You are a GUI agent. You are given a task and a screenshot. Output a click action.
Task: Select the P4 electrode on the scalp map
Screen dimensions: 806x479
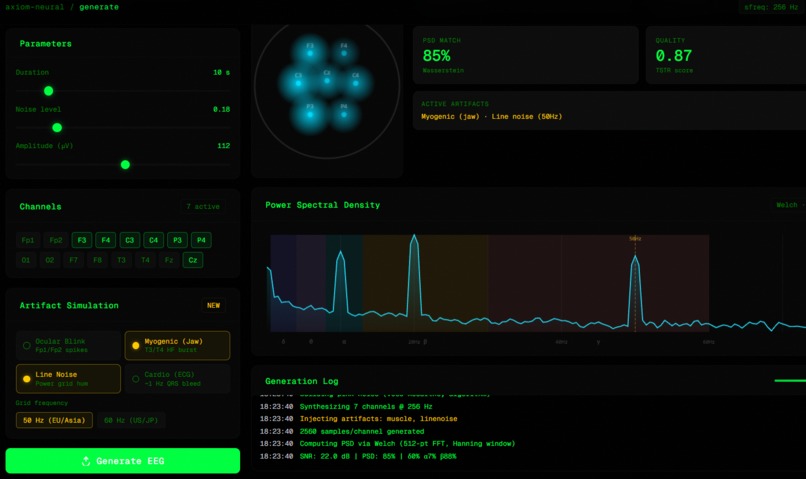click(x=344, y=114)
